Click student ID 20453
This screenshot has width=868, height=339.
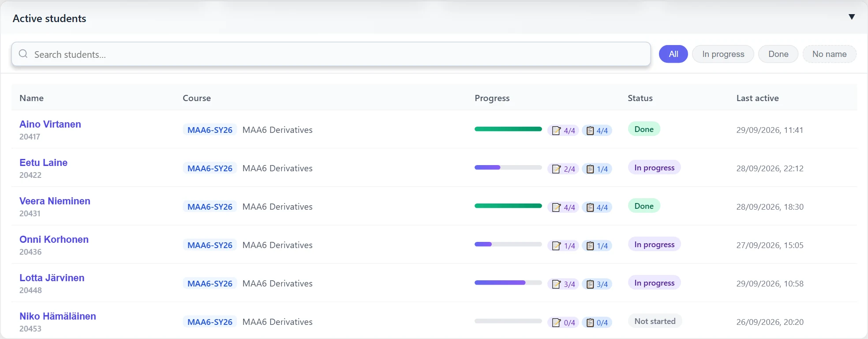(x=30, y=329)
